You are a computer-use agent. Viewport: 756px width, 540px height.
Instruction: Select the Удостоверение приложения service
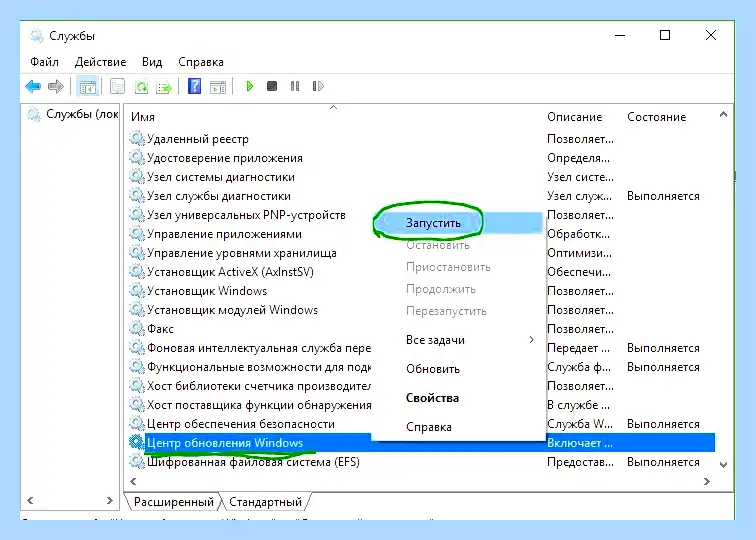(x=225, y=158)
